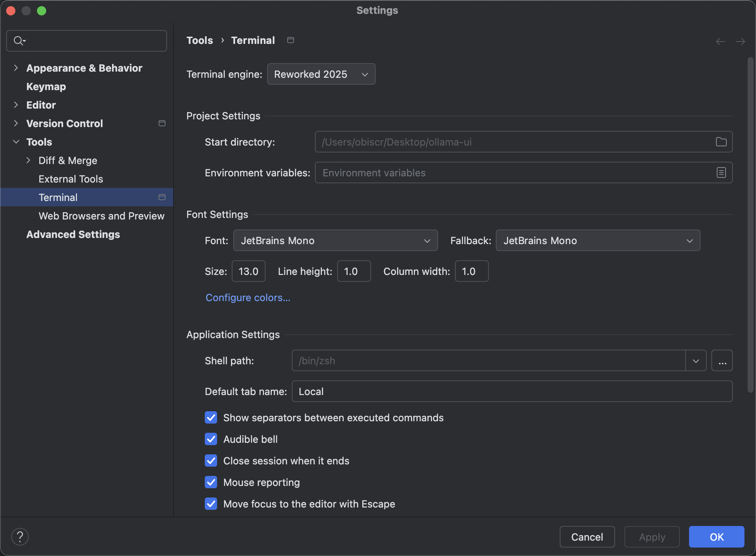
Task: Click the Shell path text field
Action: (x=489, y=360)
